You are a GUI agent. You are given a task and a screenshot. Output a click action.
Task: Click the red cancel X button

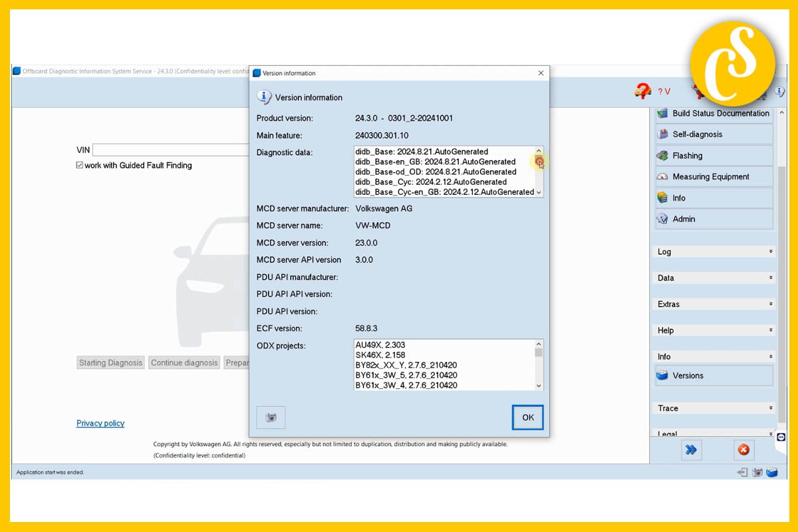[743, 450]
